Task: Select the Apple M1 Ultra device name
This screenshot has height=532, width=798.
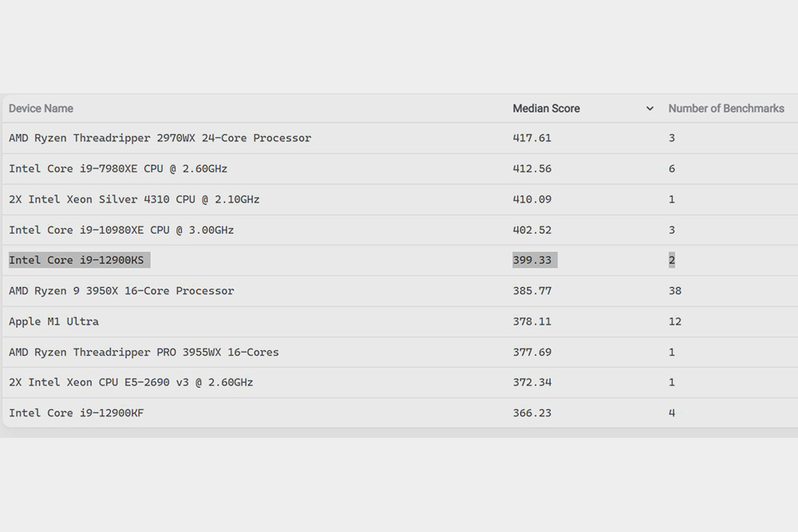Action: click(x=54, y=321)
